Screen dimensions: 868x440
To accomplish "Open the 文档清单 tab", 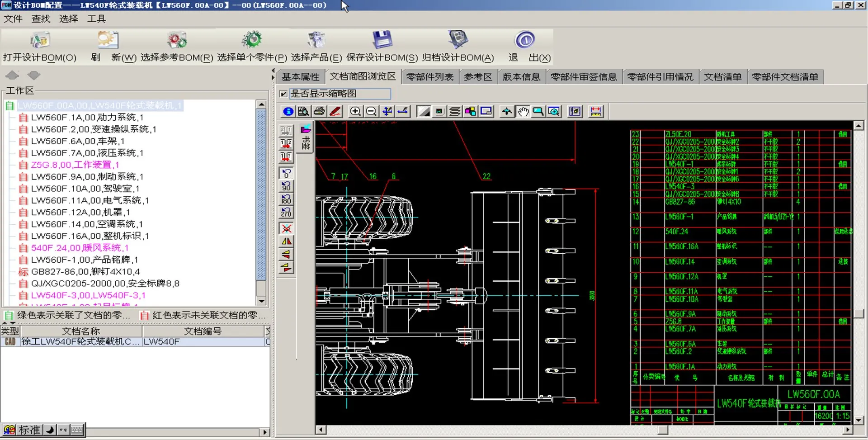I will click(x=722, y=77).
